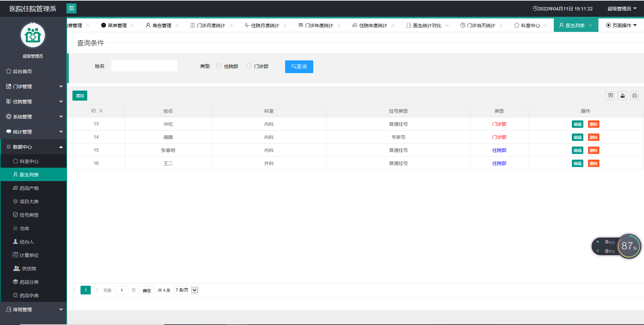Delete row for 华佗
The width and height of the screenshot is (644, 325).
click(x=594, y=124)
